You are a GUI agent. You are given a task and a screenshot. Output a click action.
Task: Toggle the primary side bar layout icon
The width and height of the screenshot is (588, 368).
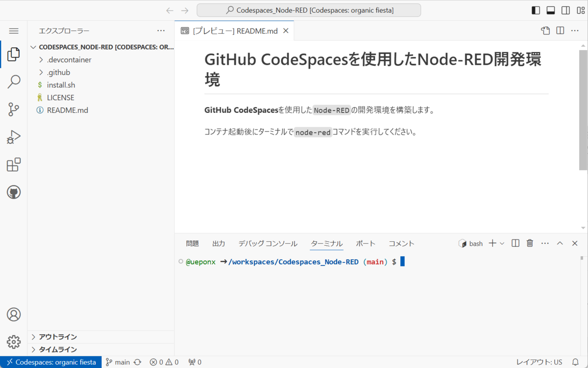pos(536,10)
